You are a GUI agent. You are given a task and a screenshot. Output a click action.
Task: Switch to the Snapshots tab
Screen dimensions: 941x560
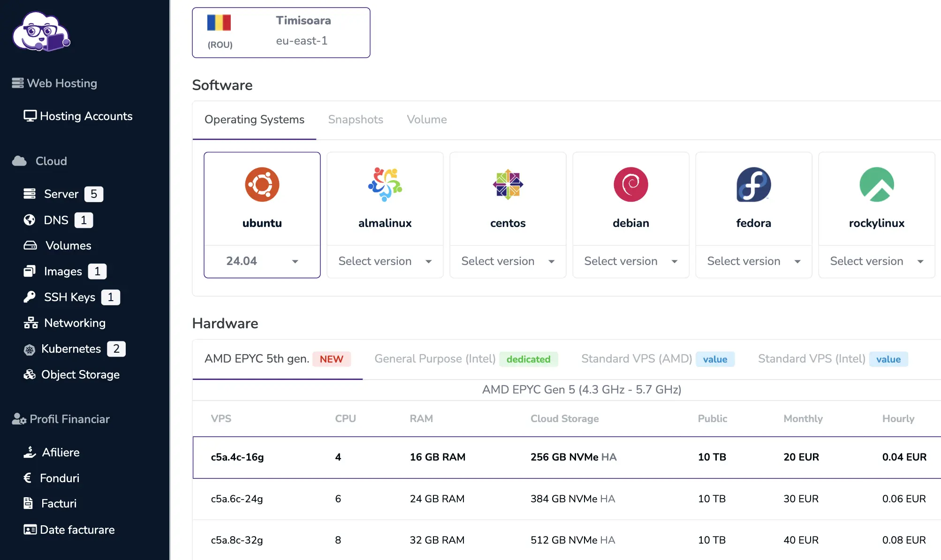coord(356,120)
